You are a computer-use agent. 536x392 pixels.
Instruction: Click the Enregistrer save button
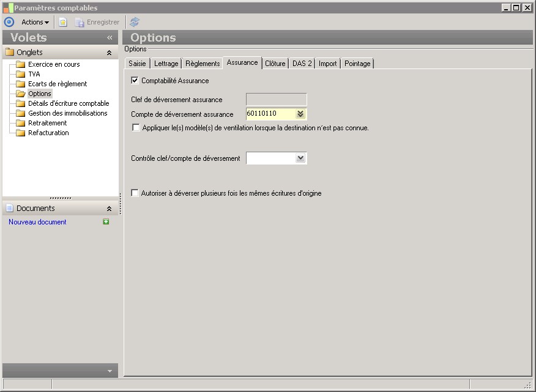[x=98, y=22]
